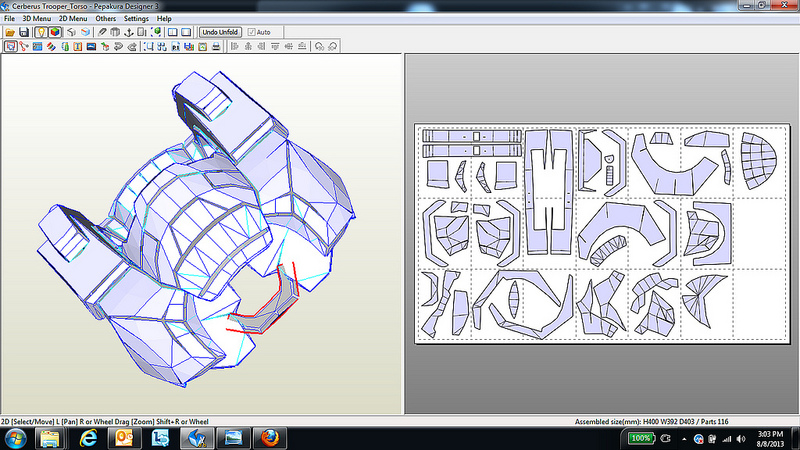800x450 pixels.
Task: Open the Windows Start menu
Action: tap(15, 438)
